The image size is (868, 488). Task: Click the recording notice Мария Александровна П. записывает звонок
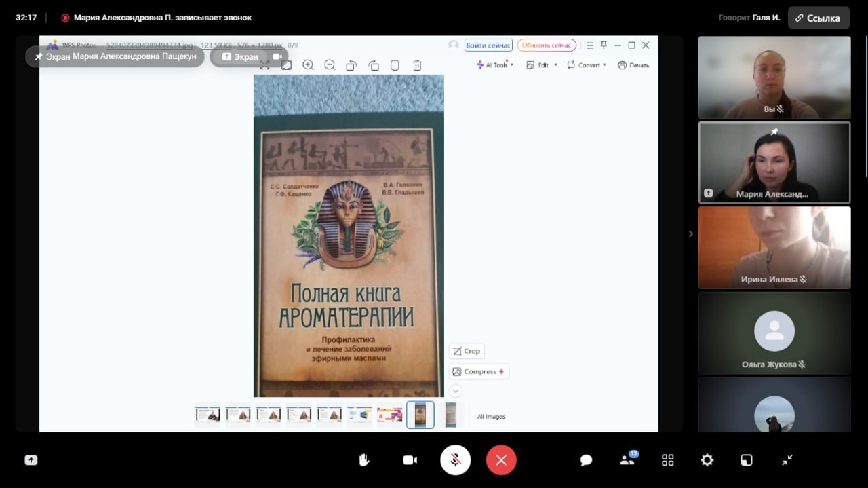tap(156, 18)
